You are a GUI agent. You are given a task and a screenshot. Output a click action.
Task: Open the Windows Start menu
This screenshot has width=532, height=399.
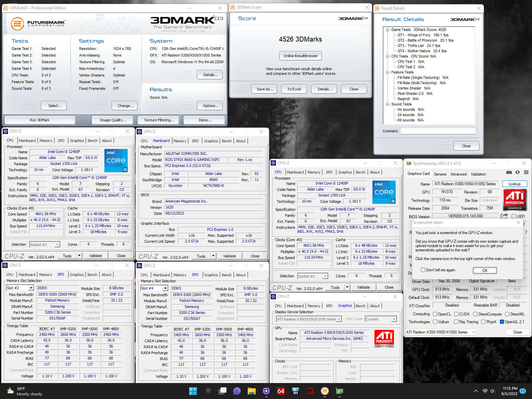click(x=193, y=391)
